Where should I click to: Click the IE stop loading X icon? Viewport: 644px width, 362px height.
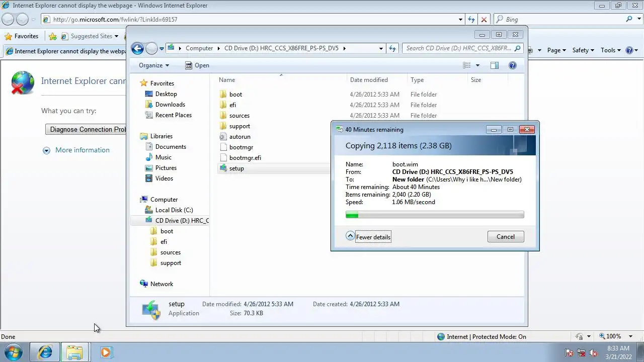pos(484,19)
